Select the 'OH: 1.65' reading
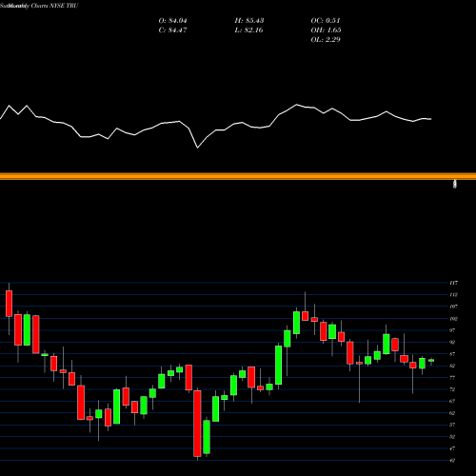This screenshot has height=476, width=476. (x=326, y=30)
